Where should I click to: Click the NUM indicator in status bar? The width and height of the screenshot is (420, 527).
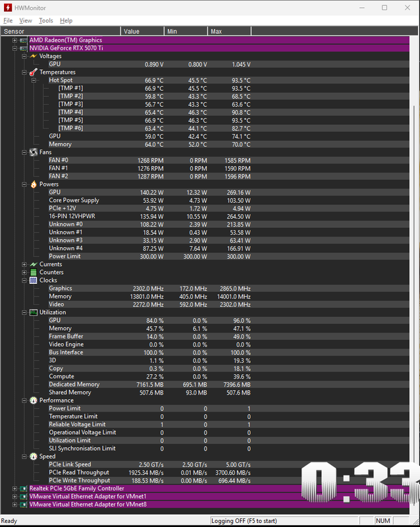(x=383, y=521)
